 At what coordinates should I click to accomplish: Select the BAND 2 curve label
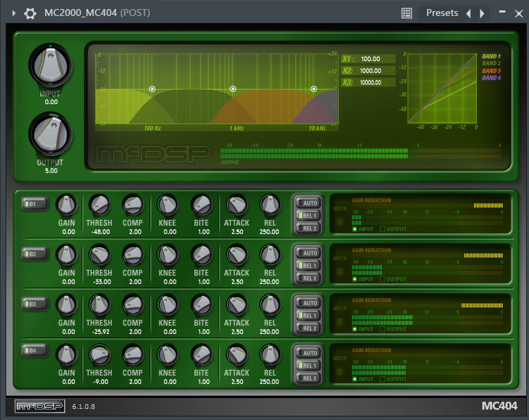[492, 63]
